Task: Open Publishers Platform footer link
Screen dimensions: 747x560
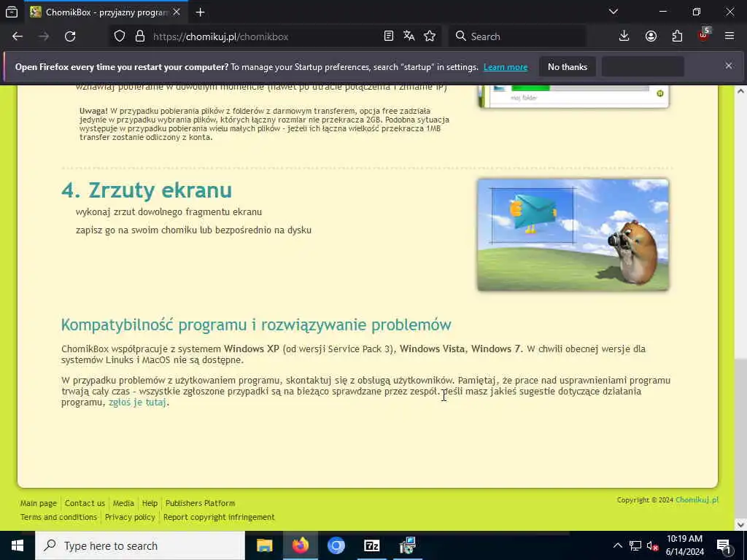Action: coord(200,503)
